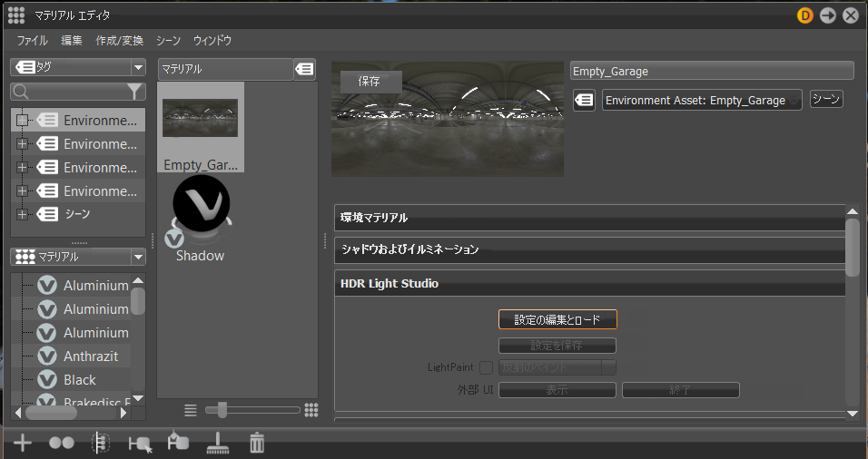
Task: Open the 反射のペイント dropdown
Action: 557,367
